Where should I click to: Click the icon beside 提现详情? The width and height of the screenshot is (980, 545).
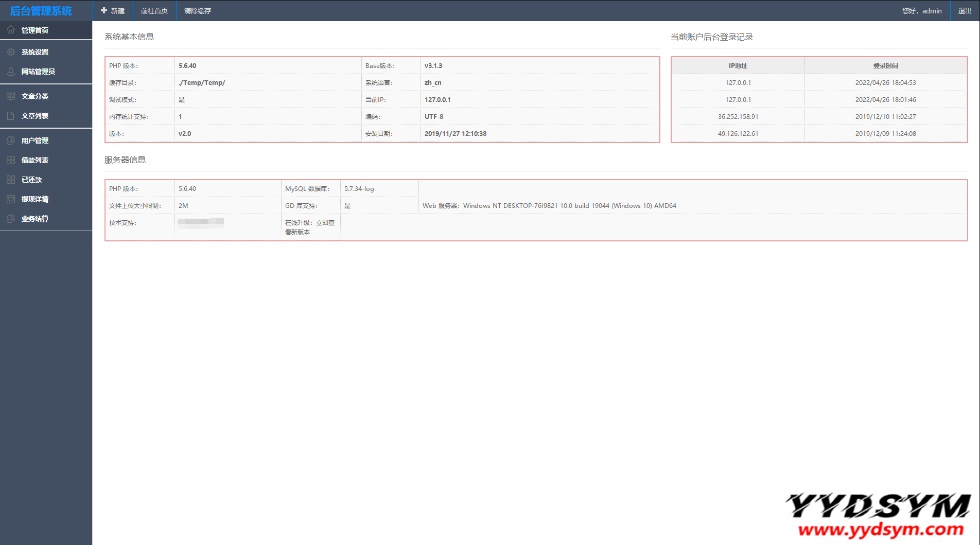(x=11, y=199)
